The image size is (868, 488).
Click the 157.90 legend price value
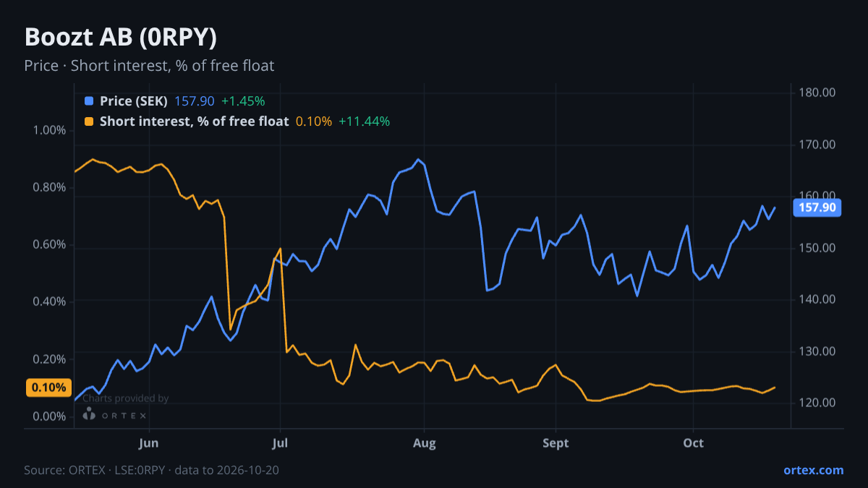[x=195, y=101]
